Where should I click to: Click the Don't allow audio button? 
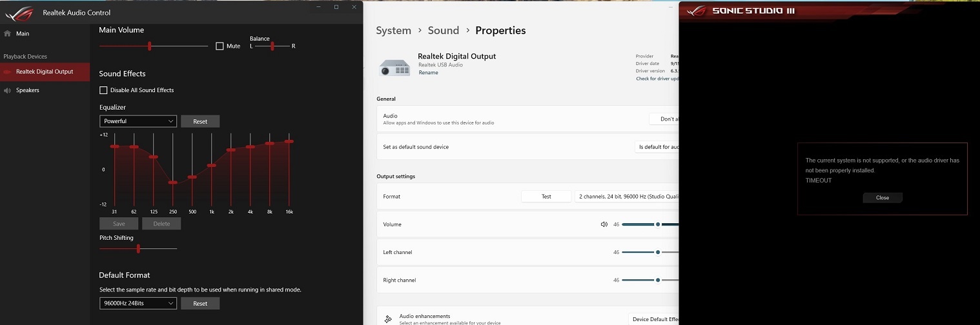point(664,119)
